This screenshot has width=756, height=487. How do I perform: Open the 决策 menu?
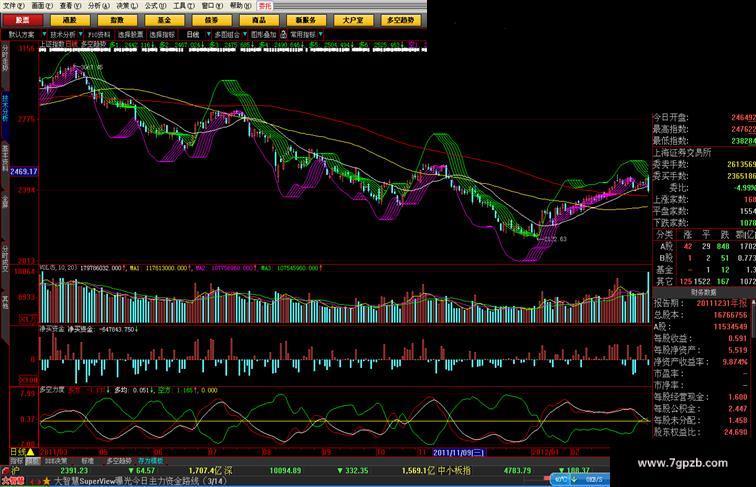point(127,6)
